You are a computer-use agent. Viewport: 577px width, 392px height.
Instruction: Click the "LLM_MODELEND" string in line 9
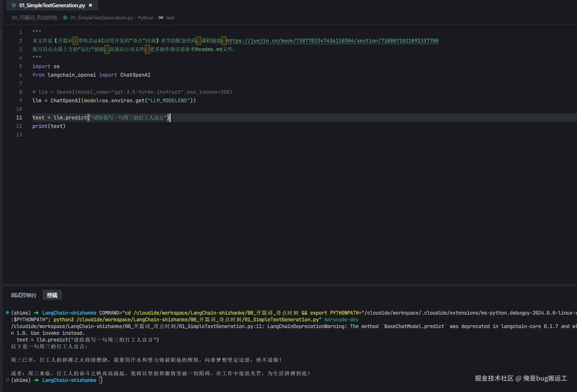point(168,100)
